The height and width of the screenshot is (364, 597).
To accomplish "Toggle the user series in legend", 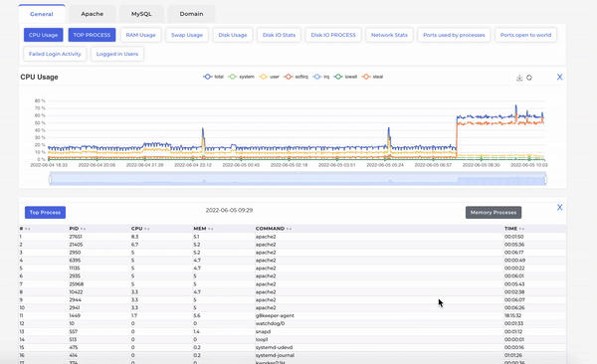I will coord(270,77).
